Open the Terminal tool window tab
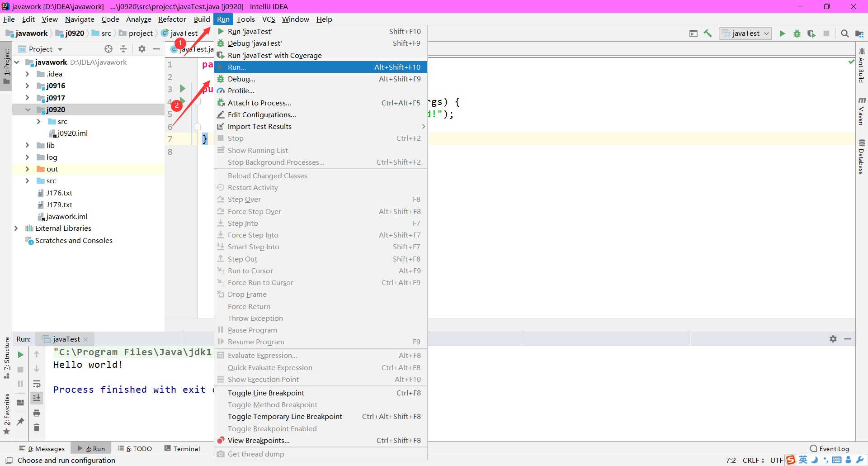Viewport: 868px width, 466px height. 182,449
